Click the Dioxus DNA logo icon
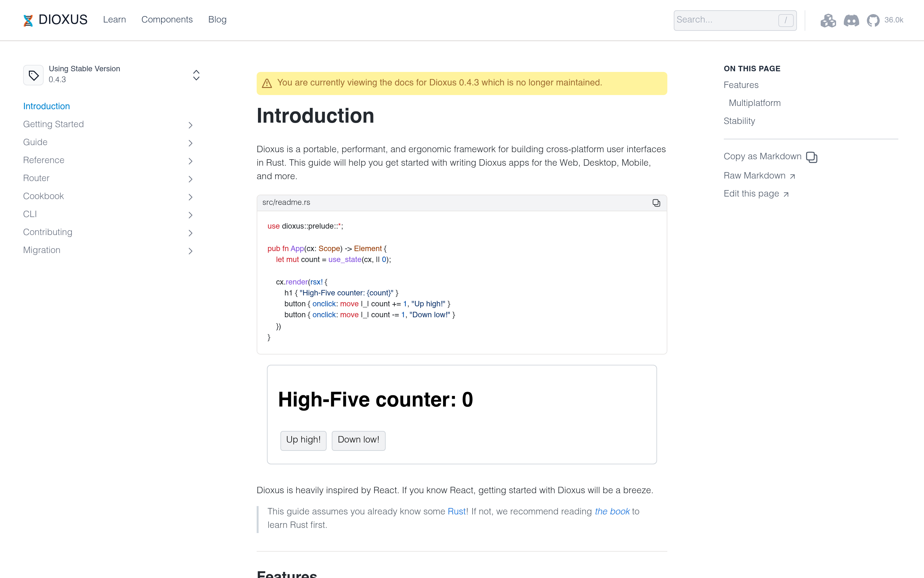The height and width of the screenshot is (578, 924). click(28, 20)
